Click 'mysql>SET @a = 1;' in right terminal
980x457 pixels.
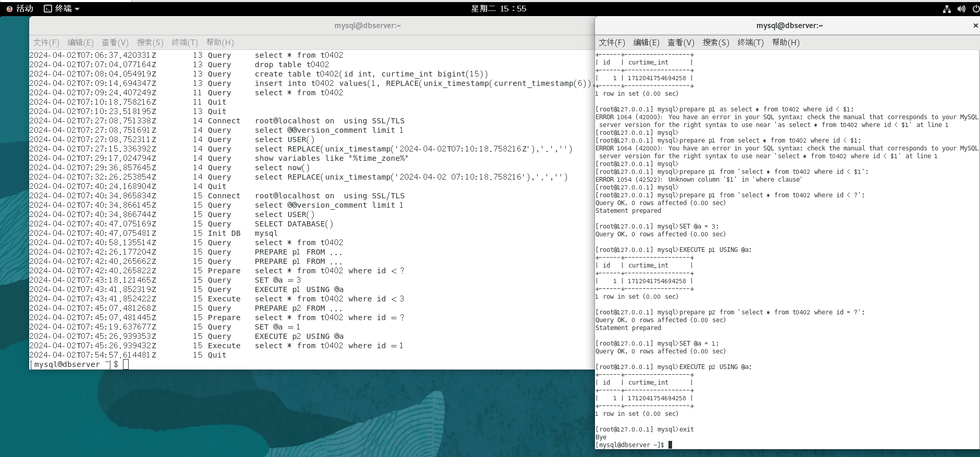point(688,344)
